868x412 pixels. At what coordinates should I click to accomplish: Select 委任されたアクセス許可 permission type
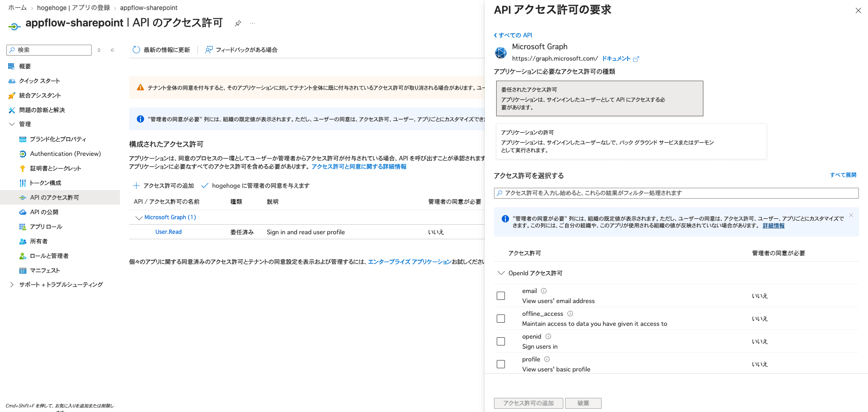599,98
